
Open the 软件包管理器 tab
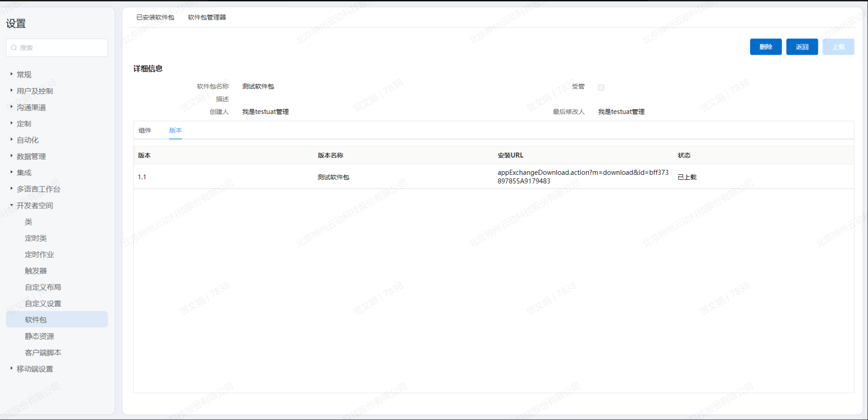coord(207,17)
